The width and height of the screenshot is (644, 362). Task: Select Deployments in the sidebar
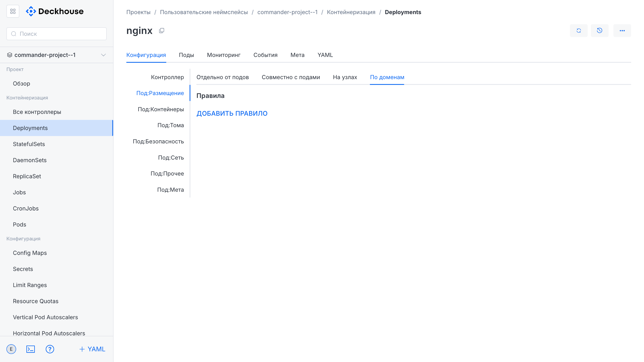pos(56,128)
